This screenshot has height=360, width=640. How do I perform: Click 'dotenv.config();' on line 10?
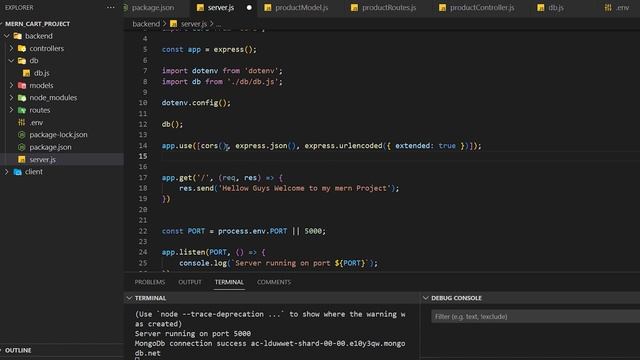[196, 103]
